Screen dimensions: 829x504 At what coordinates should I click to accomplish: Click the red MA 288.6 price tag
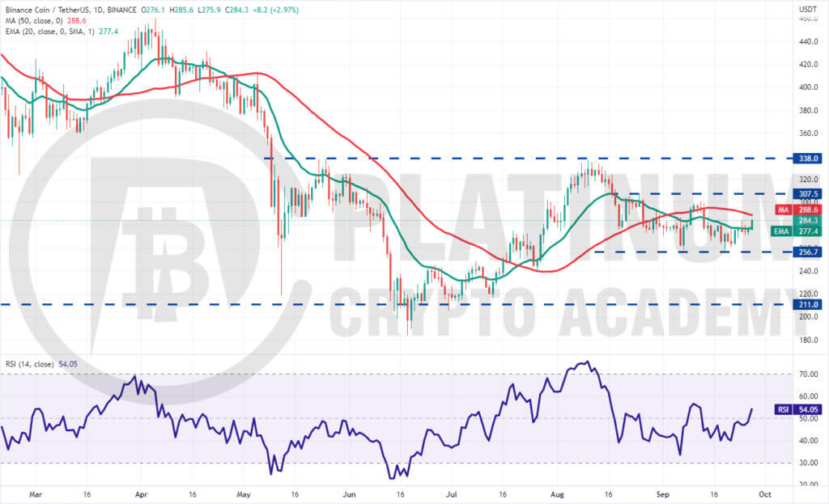799,210
